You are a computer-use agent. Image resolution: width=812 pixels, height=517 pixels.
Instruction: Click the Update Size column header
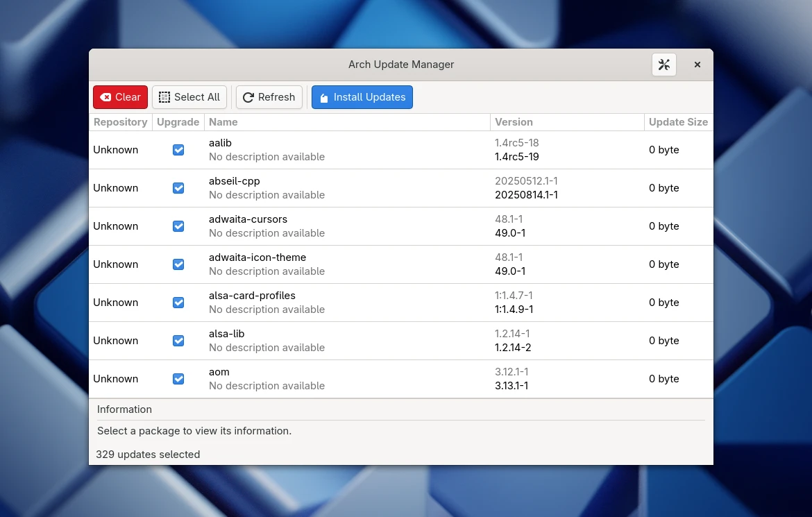(x=678, y=122)
